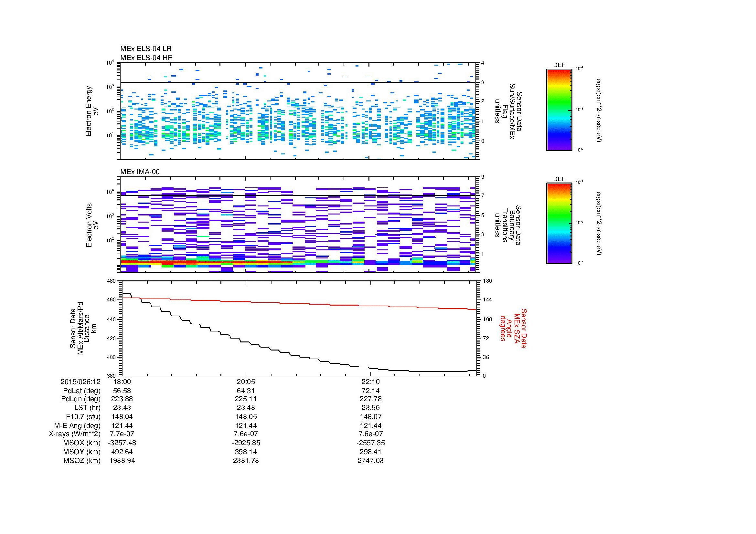Click the 'X-rays (W/m**2)' row label
The height and width of the screenshot is (534, 756).
coord(75,434)
